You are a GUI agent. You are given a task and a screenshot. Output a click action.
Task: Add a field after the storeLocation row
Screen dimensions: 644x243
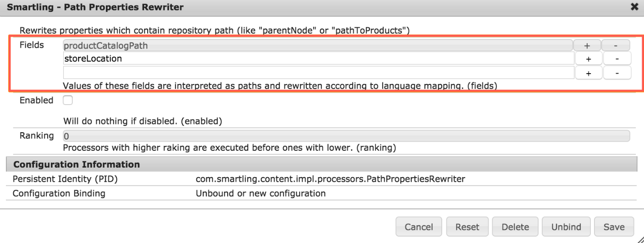click(588, 59)
